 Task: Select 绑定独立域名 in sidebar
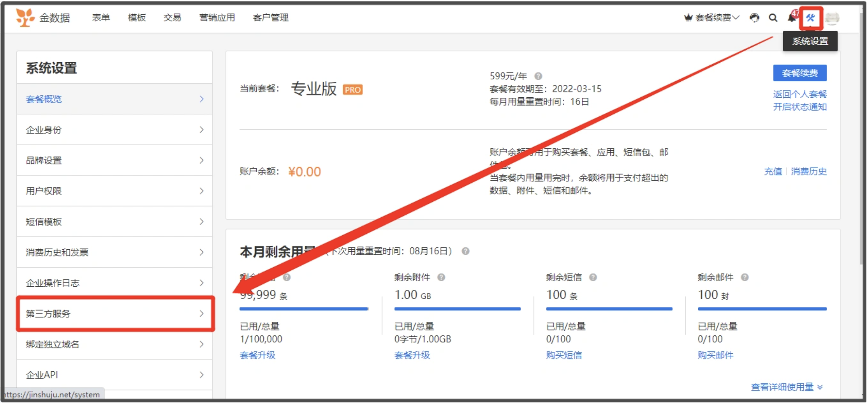coord(114,345)
